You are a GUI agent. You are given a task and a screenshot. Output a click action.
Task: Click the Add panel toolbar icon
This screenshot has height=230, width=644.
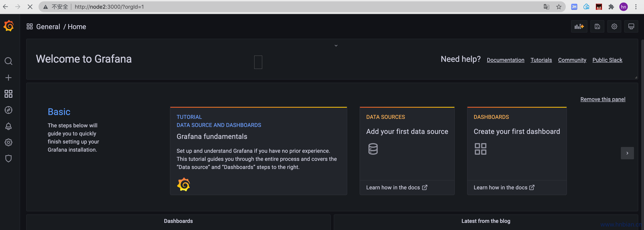coord(579,27)
